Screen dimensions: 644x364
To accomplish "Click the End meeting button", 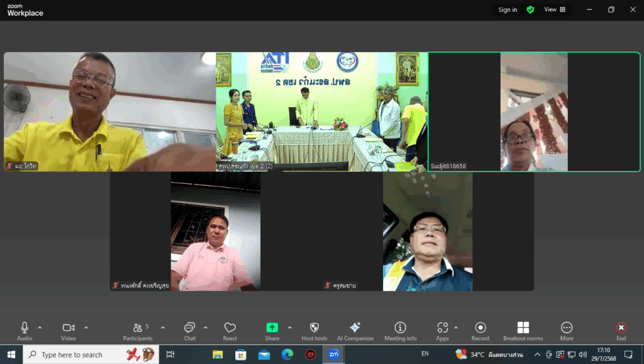I will [621, 331].
